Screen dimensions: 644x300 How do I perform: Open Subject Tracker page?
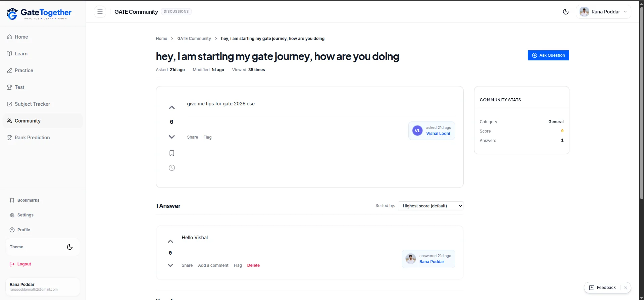(x=43, y=104)
